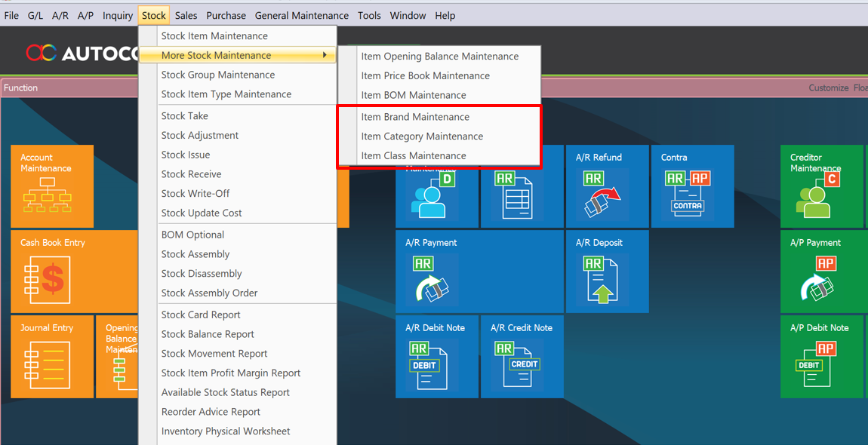868x445 pixels.
Task: Open the Tools menu
Action: [x=369, y=16]
